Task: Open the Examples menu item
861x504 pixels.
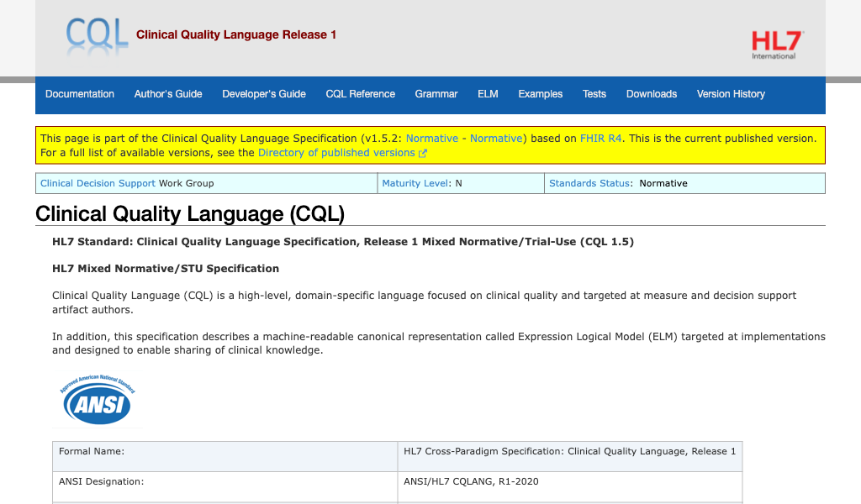Action: 541,94
